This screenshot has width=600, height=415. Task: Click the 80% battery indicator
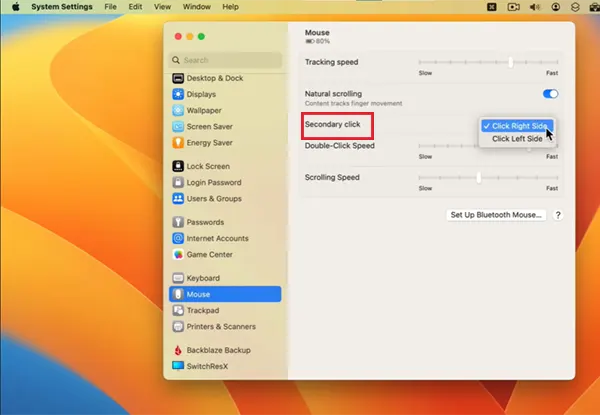(x=318, y=41)
